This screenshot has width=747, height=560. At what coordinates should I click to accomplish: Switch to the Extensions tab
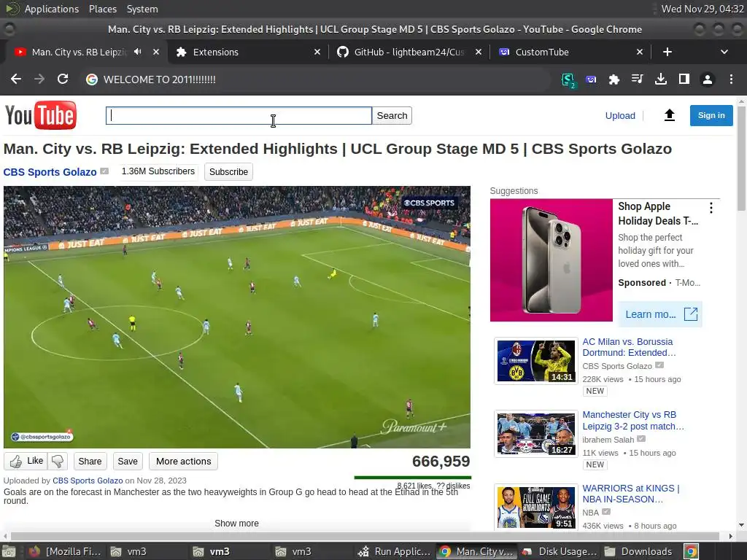point(248,52)
